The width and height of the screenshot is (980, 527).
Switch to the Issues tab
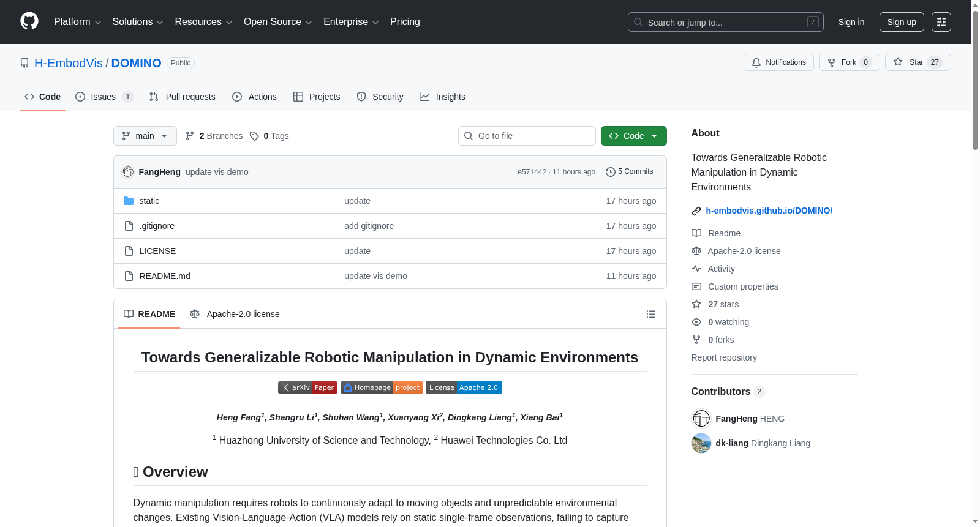tap(104, 97)
